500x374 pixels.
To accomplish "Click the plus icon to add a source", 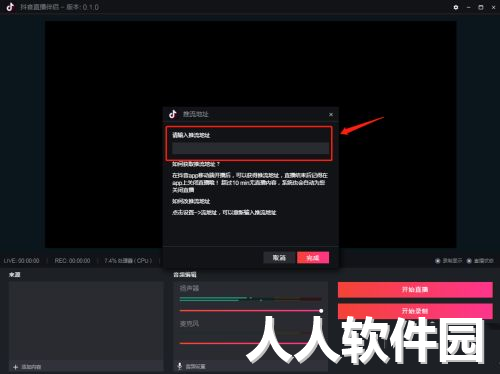I will [15, 367].
